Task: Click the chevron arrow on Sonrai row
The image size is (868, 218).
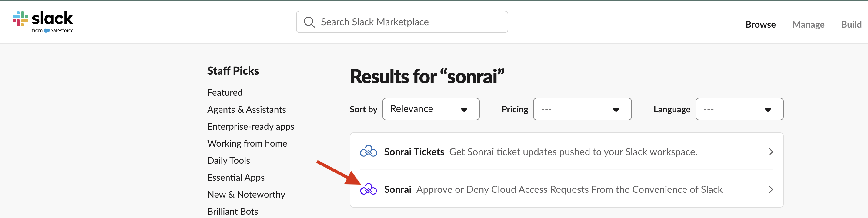Action: [771, 190]
